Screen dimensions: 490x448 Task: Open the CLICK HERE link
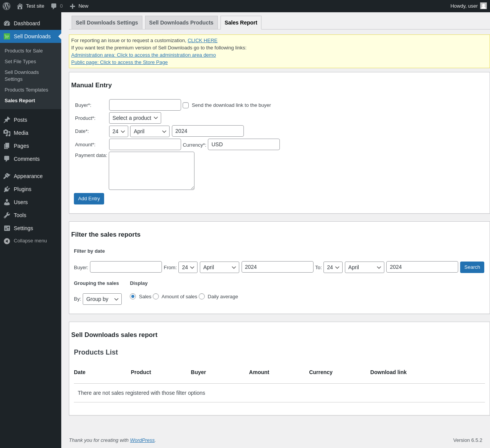click(203, 41)
